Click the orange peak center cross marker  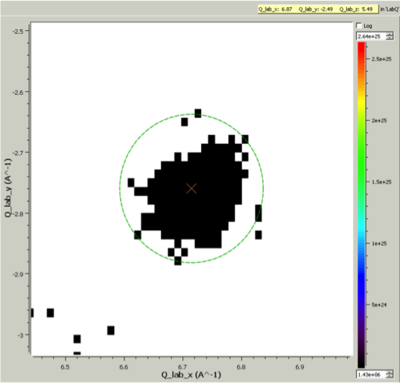point(191,189)
